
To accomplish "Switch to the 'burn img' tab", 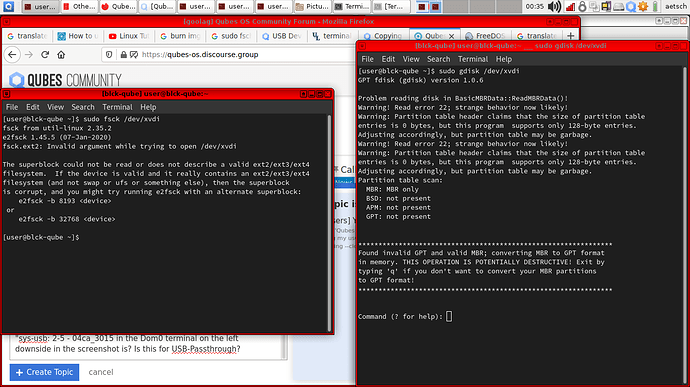I will (180, 36).
